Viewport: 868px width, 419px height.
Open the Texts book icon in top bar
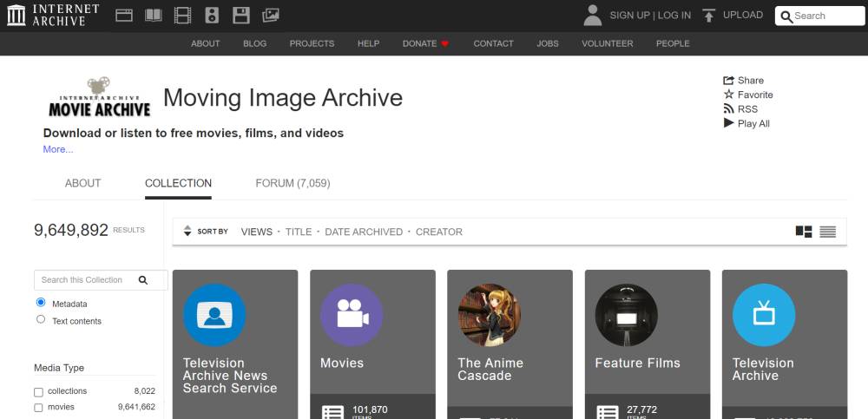154,15
